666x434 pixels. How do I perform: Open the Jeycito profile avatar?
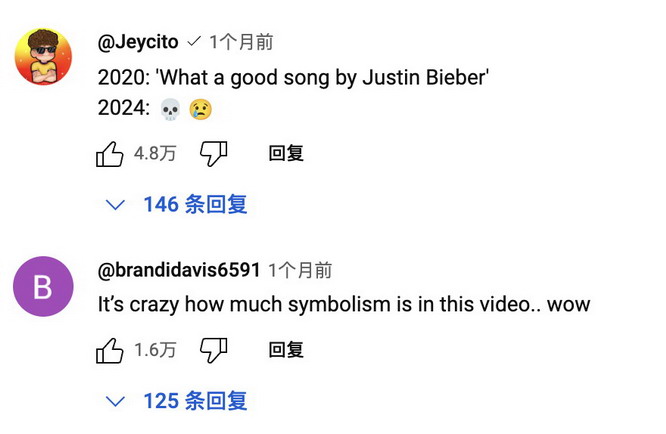click(43, 57)
